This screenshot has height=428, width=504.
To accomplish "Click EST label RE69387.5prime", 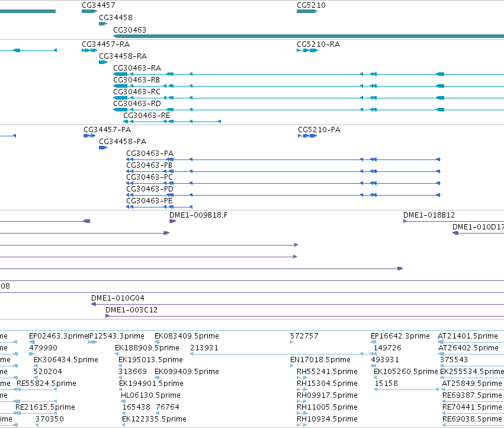I will pos(472,395).
